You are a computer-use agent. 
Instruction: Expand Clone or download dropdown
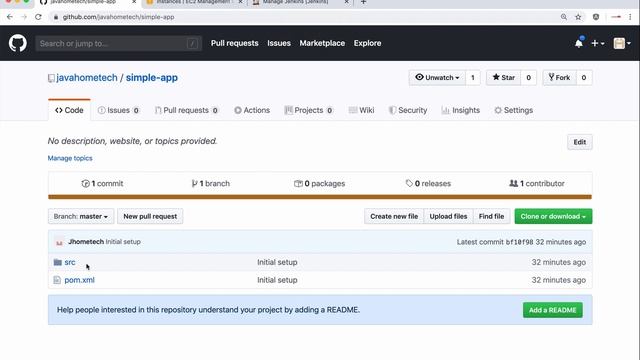tap(553, 216)
